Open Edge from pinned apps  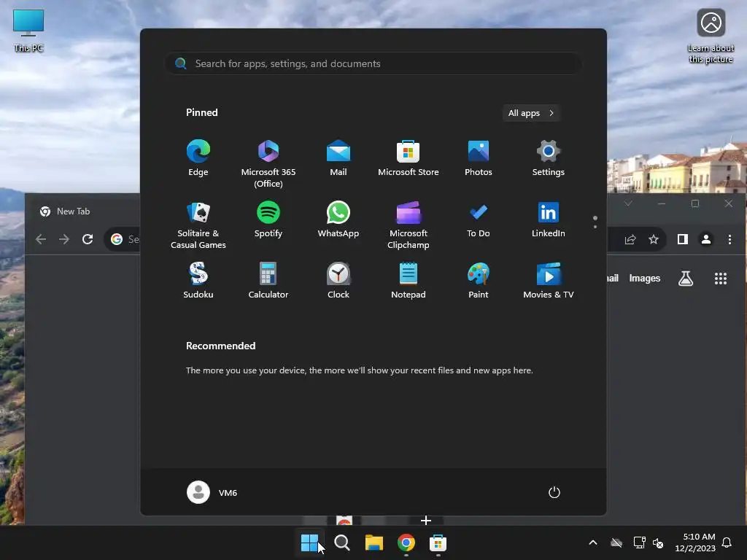point(198,158)
